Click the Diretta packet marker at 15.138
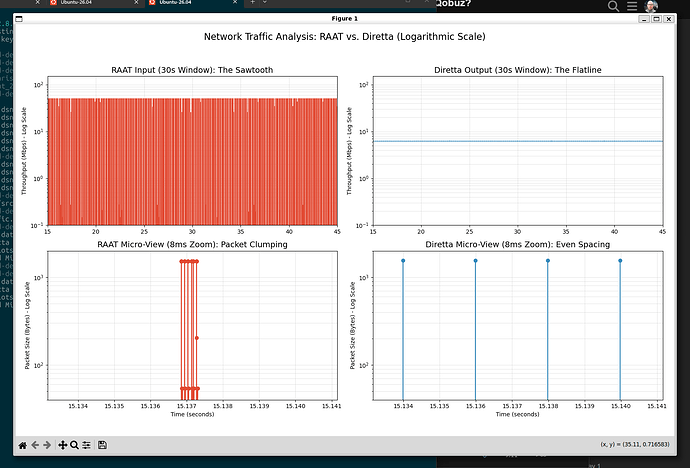This screenshot has width=690, height=468. click(548, 261)
